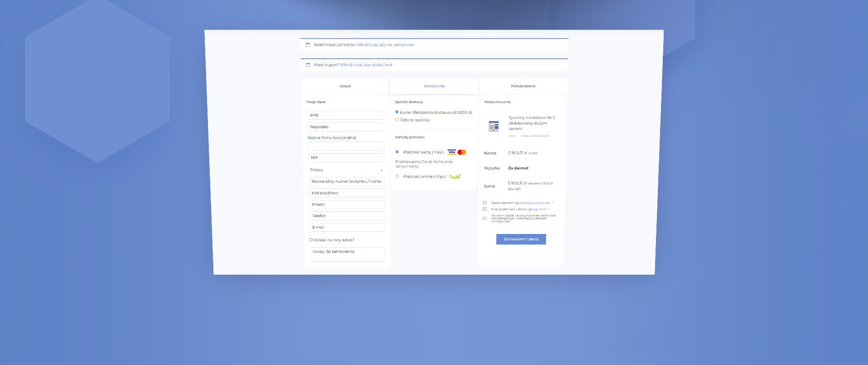
Task: Click the icon beside 'Masz kupon?'
Action: 308,65
